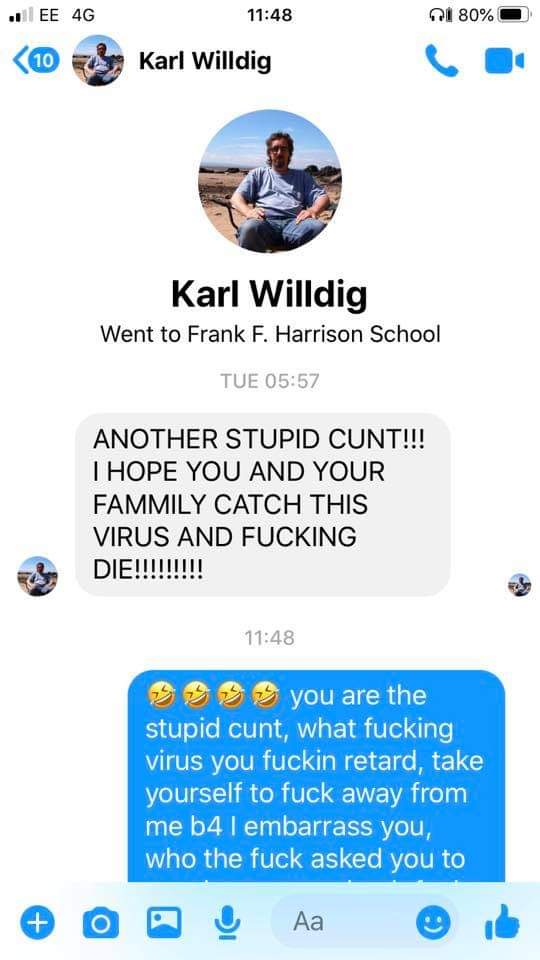
Task: Tap Went to Frank F. Harrison School
Action: coord(270,334)
